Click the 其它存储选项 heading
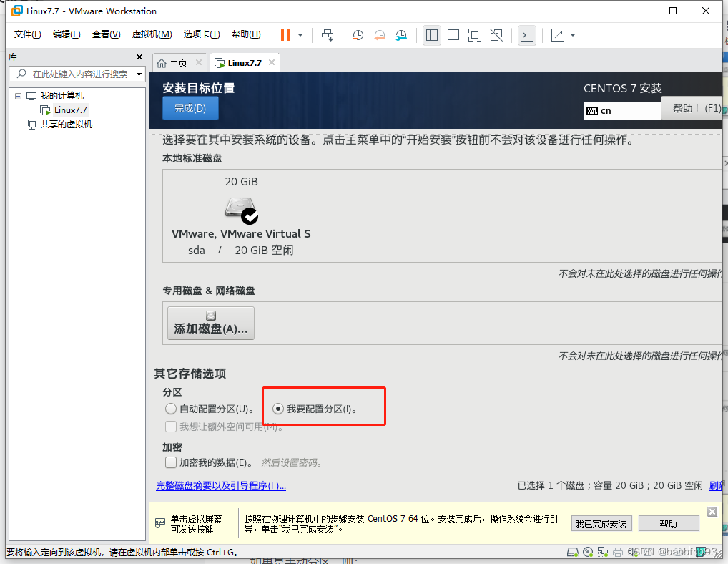Viewport: 728px width, 564px height. tap(190, 374)
